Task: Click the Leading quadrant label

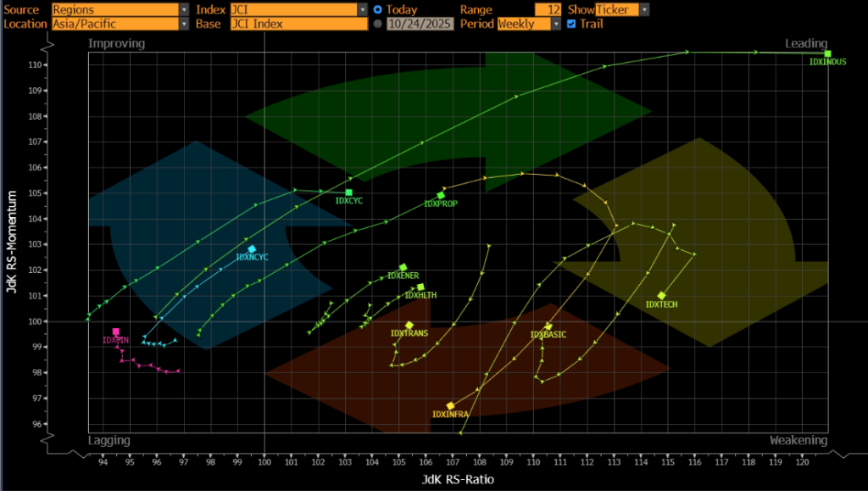Action: pos(805,43)
